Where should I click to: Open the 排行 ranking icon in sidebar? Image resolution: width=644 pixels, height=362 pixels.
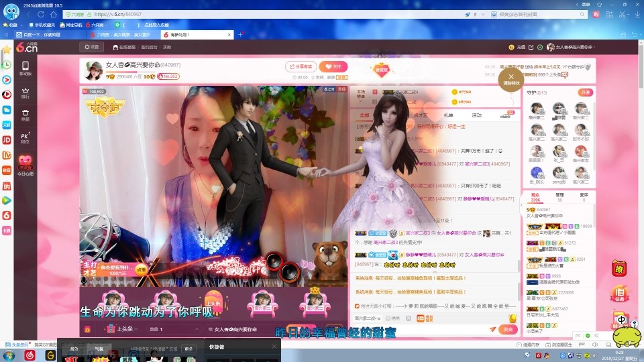[x=25, y=93]
